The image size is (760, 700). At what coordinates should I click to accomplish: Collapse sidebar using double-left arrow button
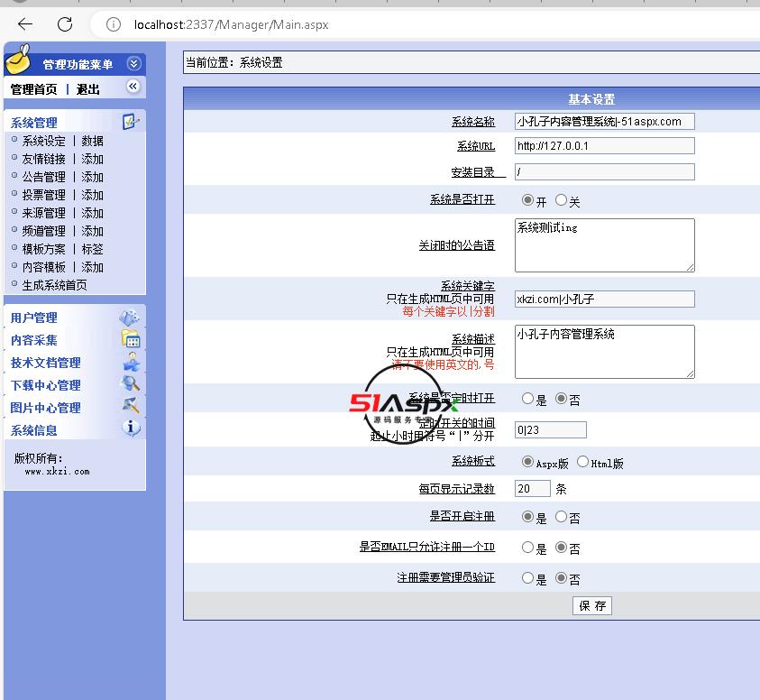[133, 87]
